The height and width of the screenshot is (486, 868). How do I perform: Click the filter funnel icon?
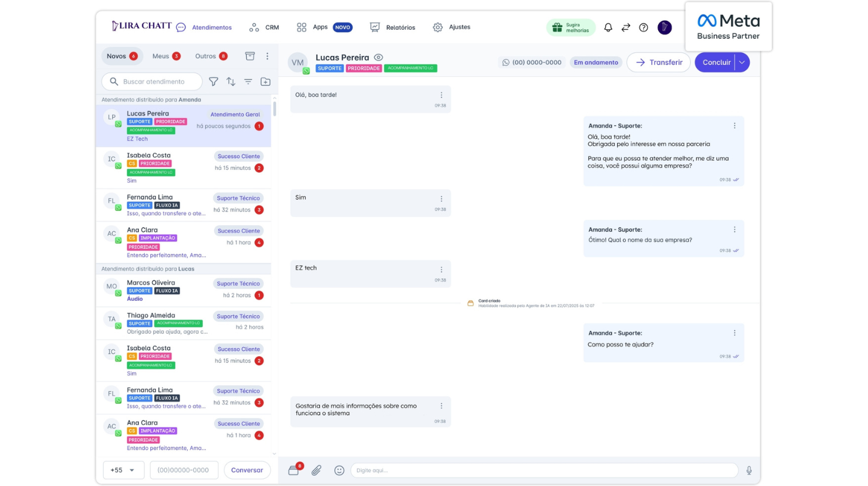tap(213, 82)
